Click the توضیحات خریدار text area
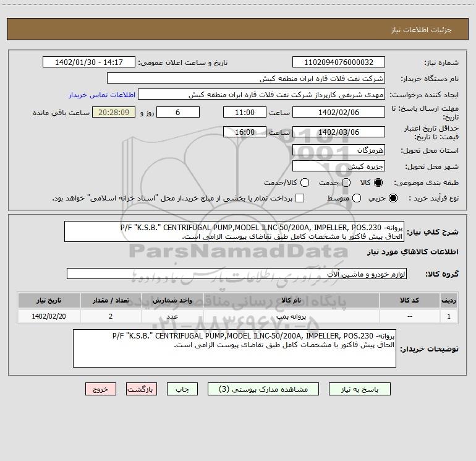Viewport: 476px width, 461px height. [234, 348]
